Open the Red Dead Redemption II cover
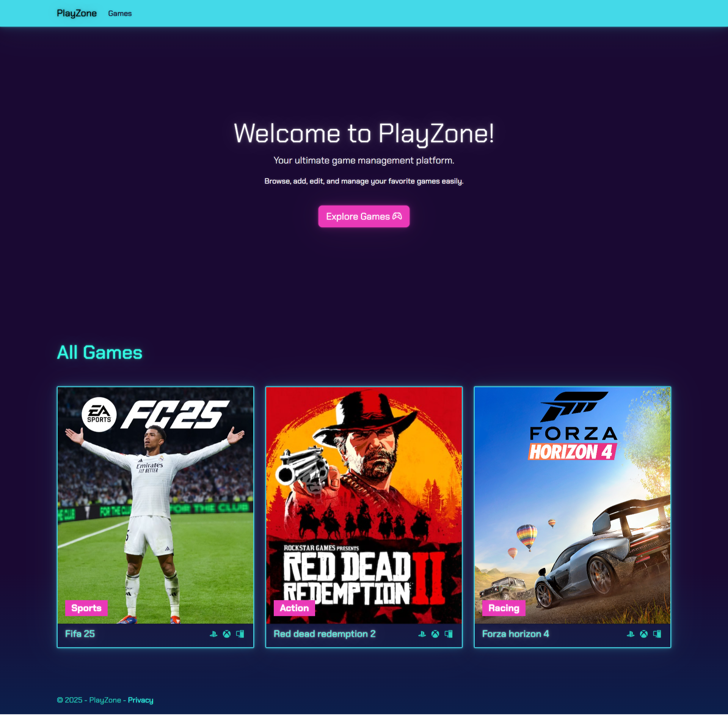Screen dimensions: 728x715 pos(364,506)
